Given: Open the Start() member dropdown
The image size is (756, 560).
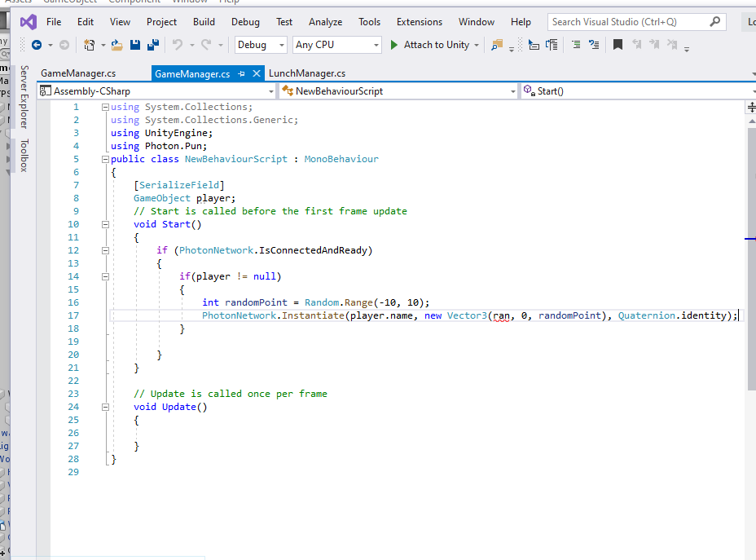Looking at the screenshot, I should tap(639, 91).
